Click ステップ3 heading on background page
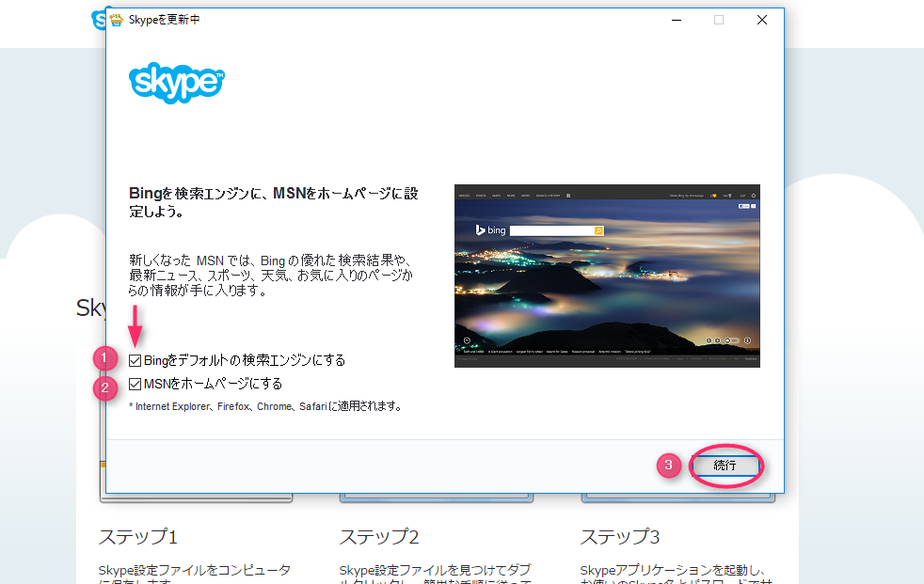 click(620, 537)
